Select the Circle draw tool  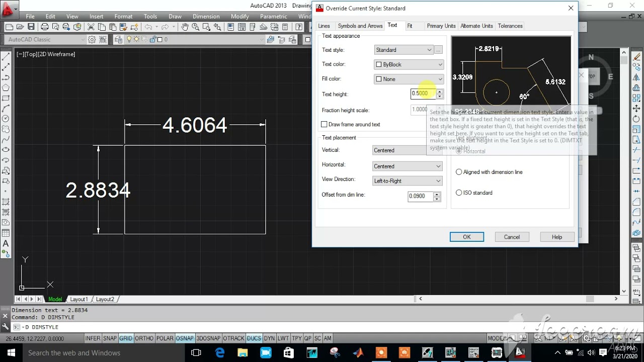click(x=6, y=119)
